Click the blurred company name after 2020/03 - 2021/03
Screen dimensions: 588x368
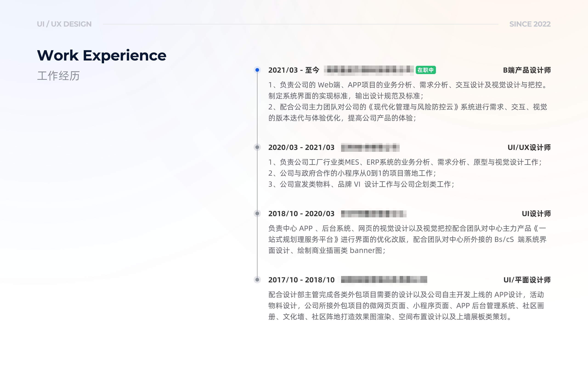(x=370, y=147)
